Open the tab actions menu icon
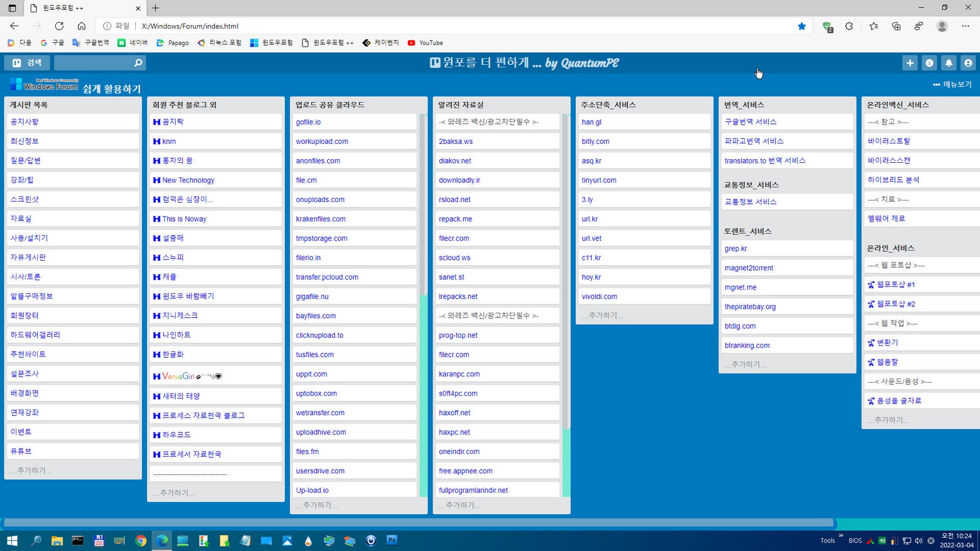Viewport: 980px width, 551px height. coord(12,8)
